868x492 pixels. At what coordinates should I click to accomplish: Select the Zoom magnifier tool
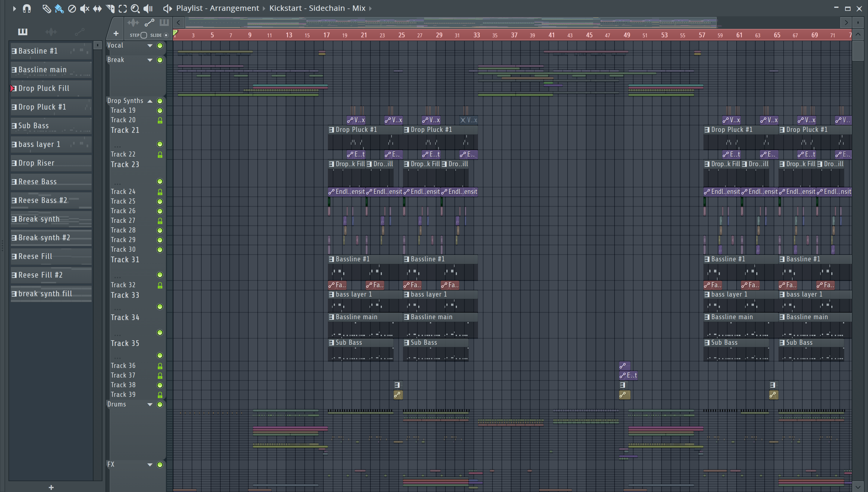(x=135, y=8)
